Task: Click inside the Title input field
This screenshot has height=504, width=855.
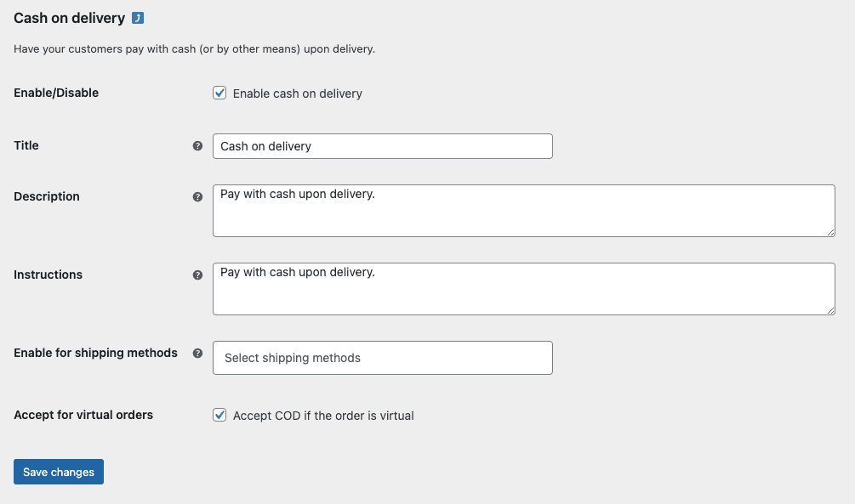Action: 383,146
